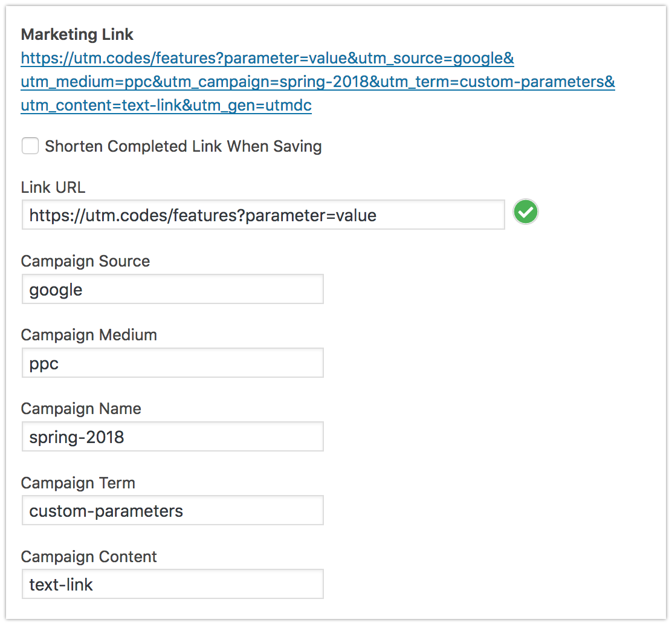Viewport: 672px width, 625px height.
Task: Click the utm_campaign=spring-2018 segment of the marketing link
Action: (x=266, y=82)
